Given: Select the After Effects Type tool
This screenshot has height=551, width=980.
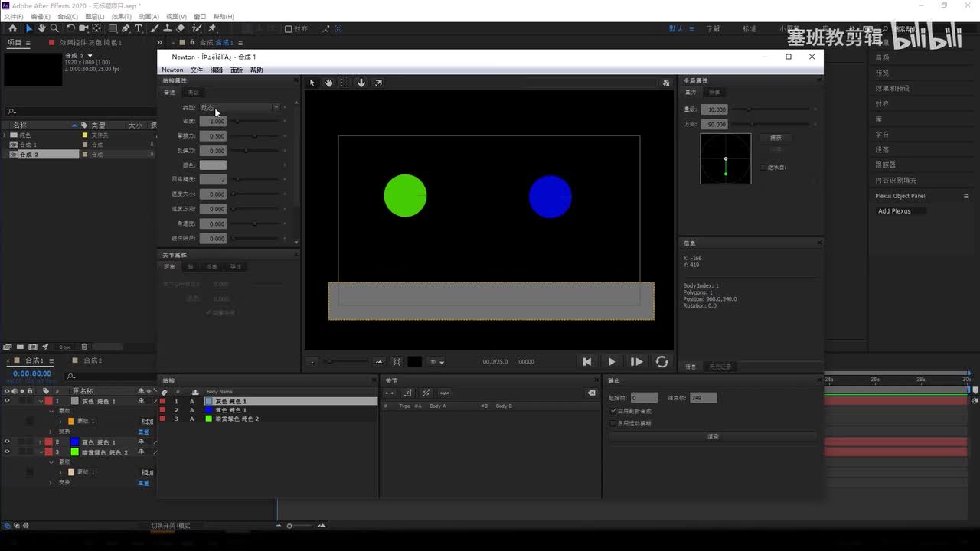Looking at the screenshot, I should [138, 28].
